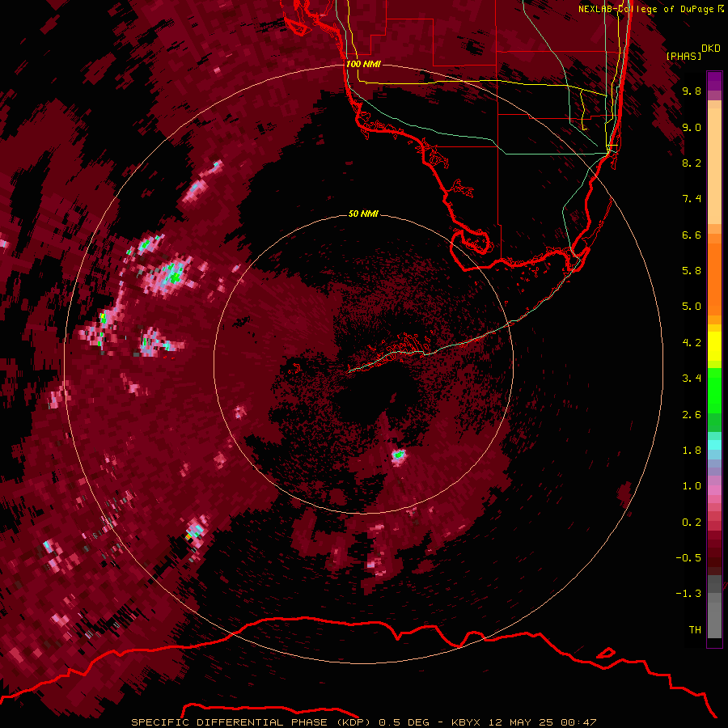728x728 pixels.
Task: Click the DKD label above the color scale
Action: pyautogui.click(x=711, y=49)
